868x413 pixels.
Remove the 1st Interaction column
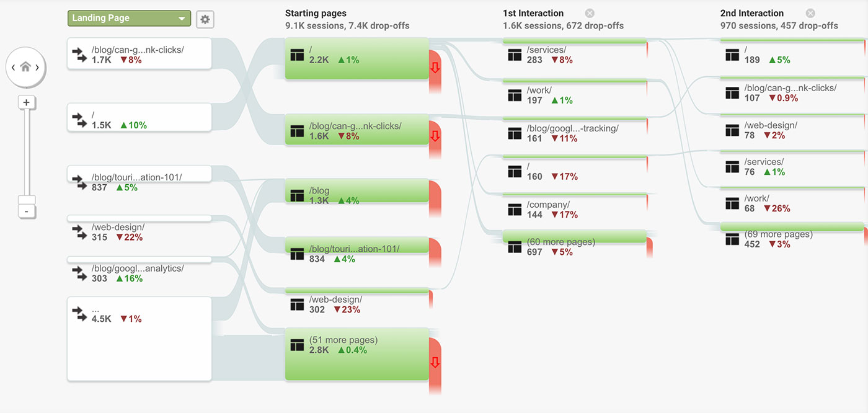tap(590, 13)
